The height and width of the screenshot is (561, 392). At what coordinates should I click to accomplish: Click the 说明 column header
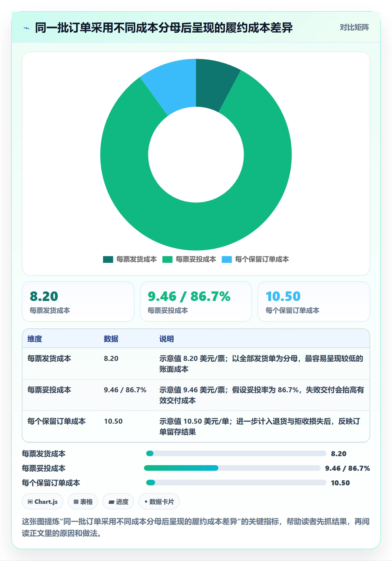167,339
